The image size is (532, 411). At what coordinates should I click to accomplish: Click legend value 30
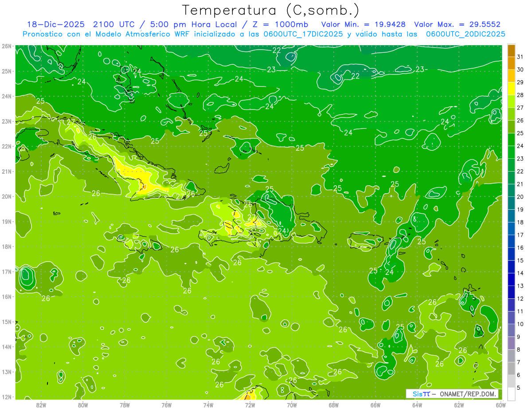point(520,70)
